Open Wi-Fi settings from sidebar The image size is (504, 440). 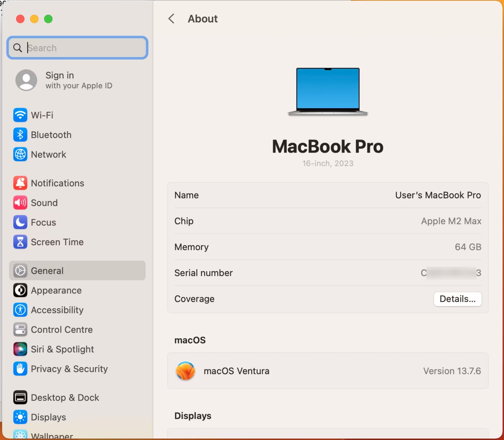pyautogui.click(x=20, y=115)
